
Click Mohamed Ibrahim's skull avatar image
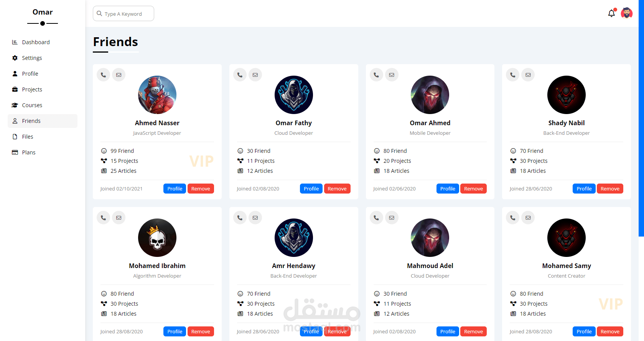pyautogui.click(x=157, y=238)
